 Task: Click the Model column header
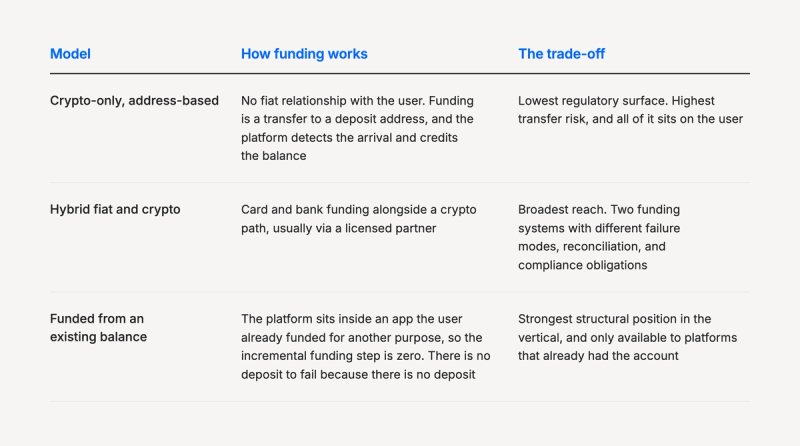(70, 54)
